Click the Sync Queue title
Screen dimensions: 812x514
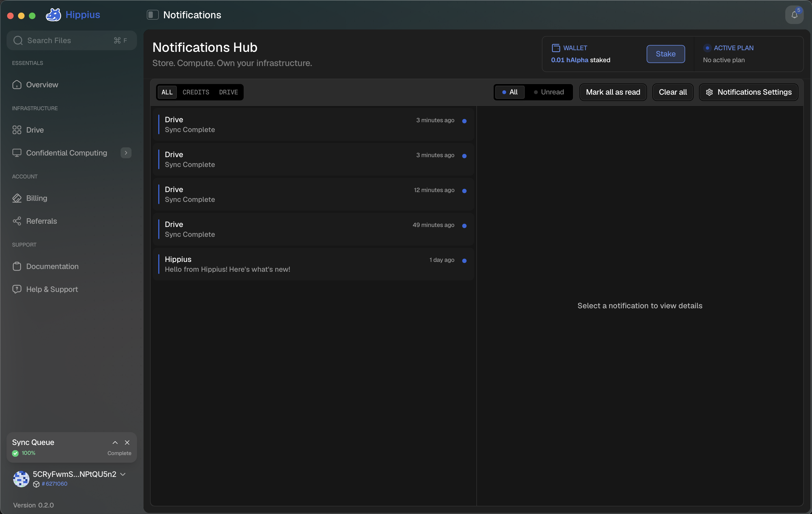point(33,442)
